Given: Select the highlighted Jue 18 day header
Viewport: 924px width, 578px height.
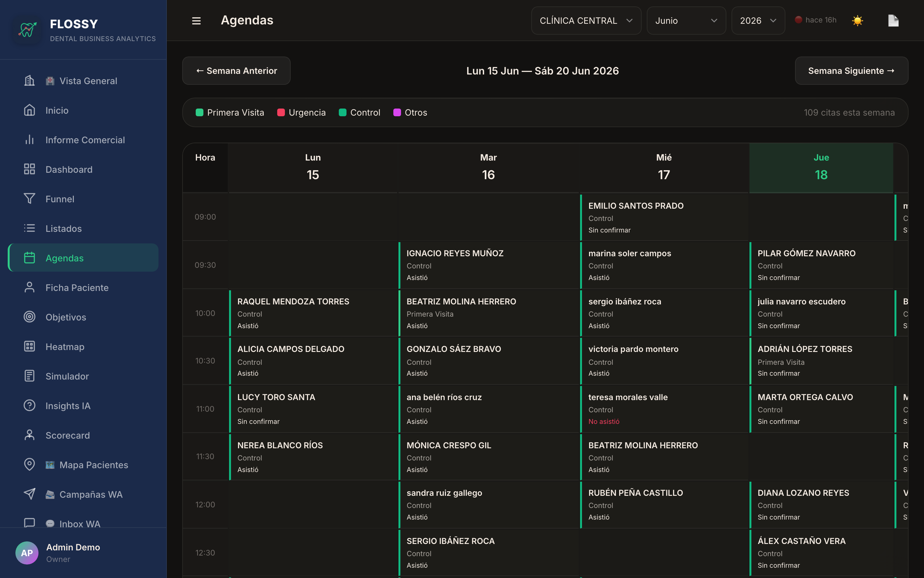Looking at the screenshot, I should tap(821, 167).
